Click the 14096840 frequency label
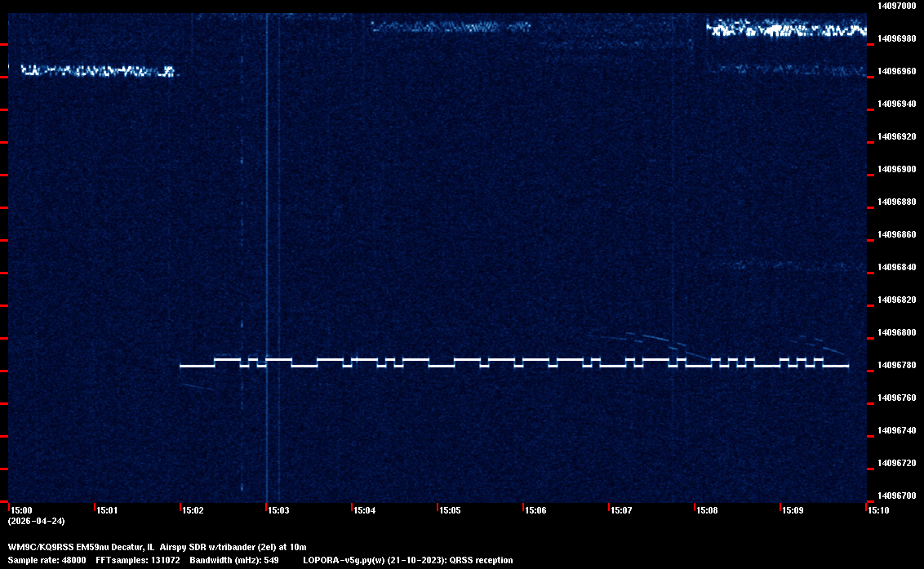 pyautogui.click(x=896, y=267)
